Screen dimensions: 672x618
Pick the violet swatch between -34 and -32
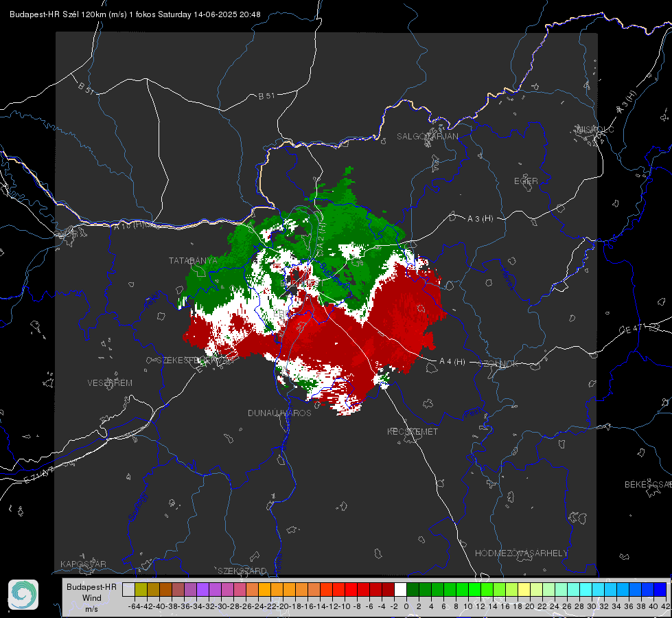pyautogui.click(x=202, y=590)
